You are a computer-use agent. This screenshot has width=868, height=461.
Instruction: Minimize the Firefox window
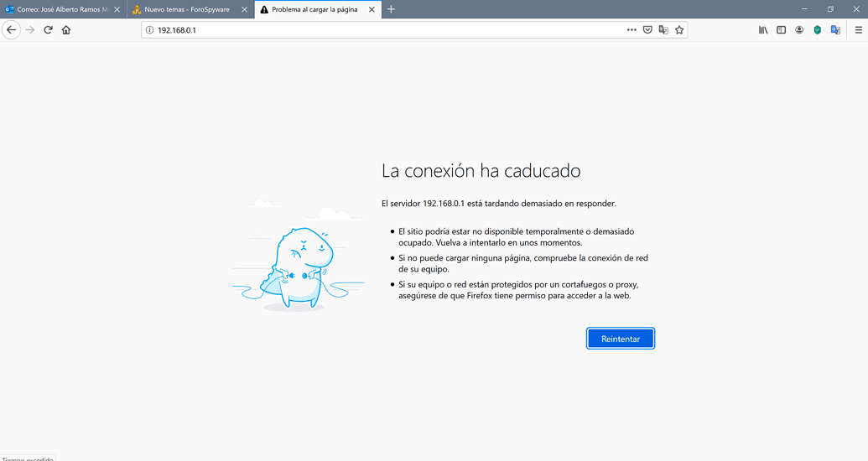point(804,9)
